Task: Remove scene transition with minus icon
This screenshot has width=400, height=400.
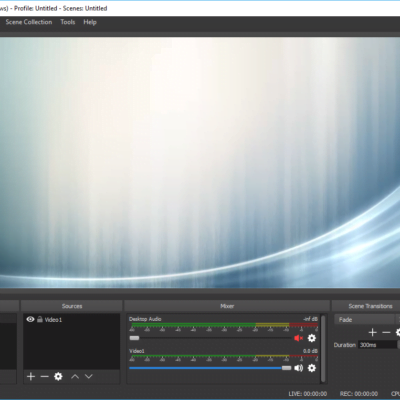Action: (x=386, y=332)
